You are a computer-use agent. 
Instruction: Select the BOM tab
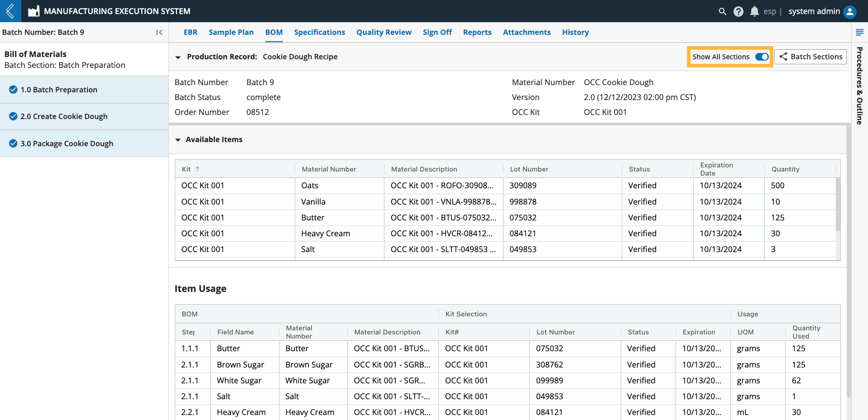click(274, 32)
